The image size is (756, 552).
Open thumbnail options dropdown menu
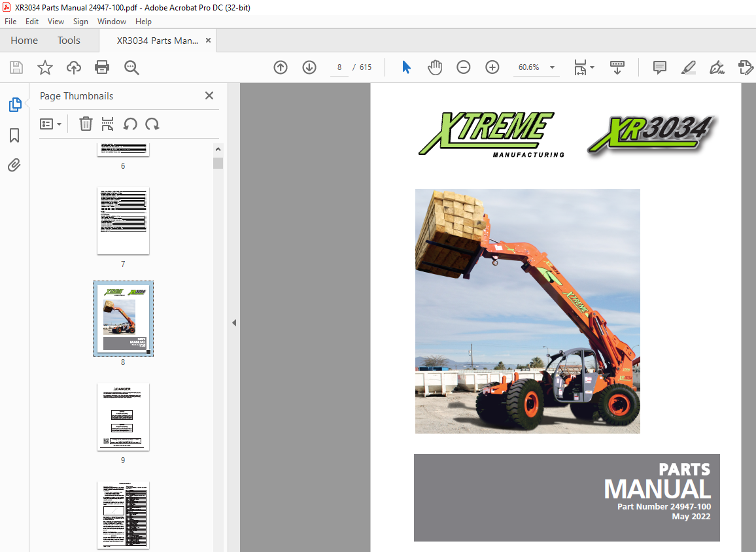(x=50, y=124)
